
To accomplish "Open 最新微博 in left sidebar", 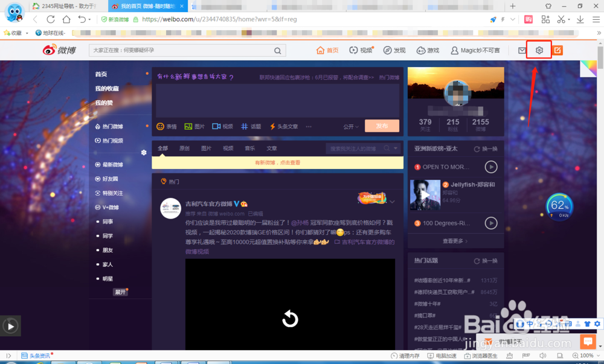I will pyautogui.click(x=109, y=164).
